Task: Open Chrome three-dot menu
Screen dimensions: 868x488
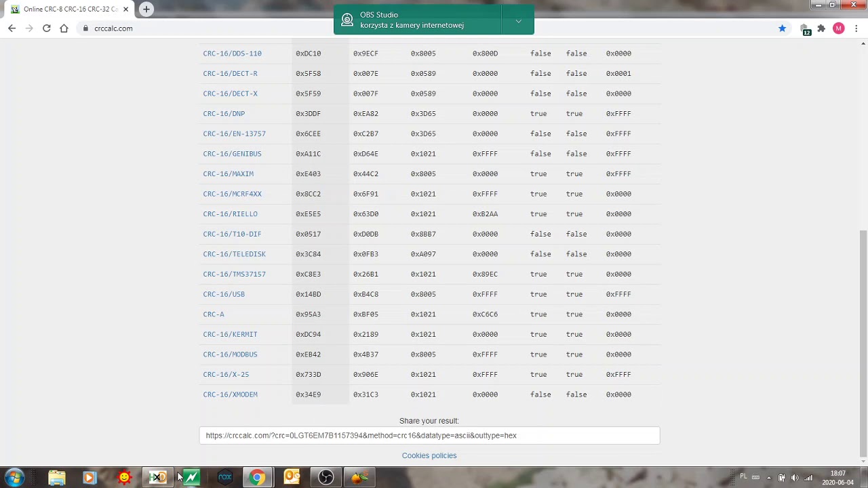Action: tap(856, 28)
